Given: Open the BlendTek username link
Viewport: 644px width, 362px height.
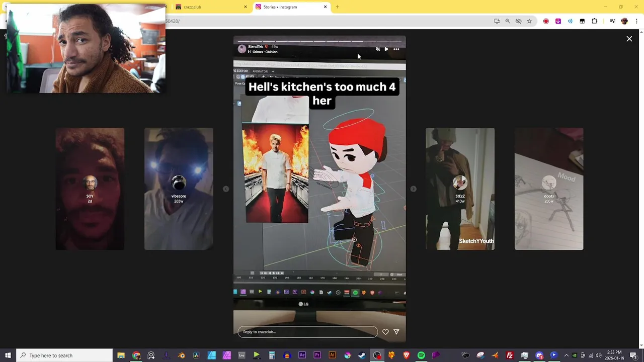Looking at the screenshot, I should pos(256,47).
